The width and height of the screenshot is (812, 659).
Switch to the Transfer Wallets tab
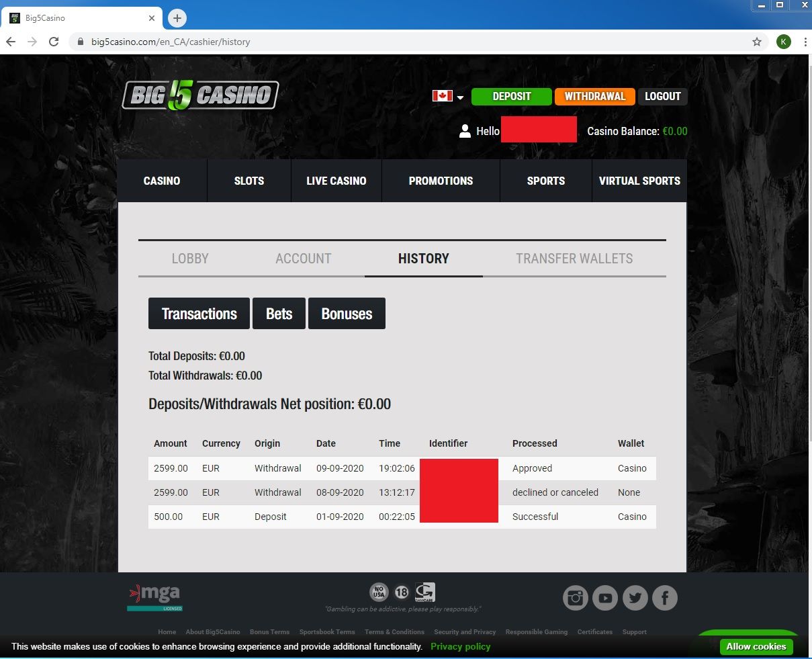pyautogui.click(x=574, y=259)
